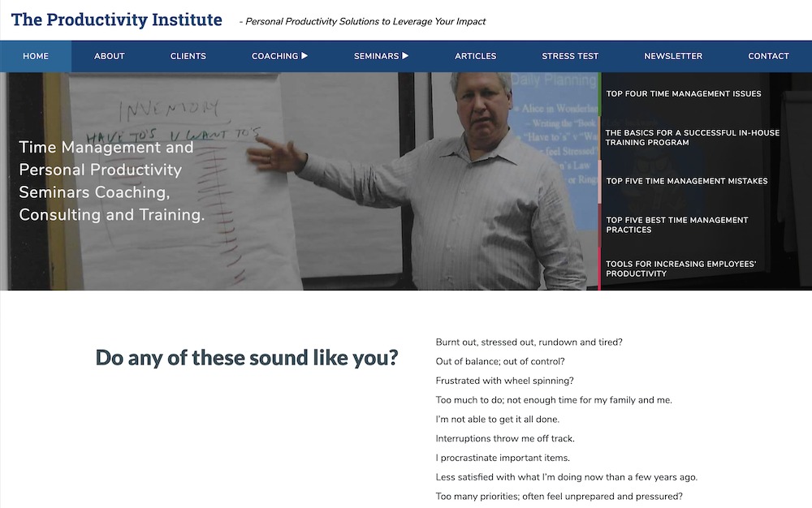This screenshot has width=812, height=508.
Task: Click The Productivity Institute site title
Action: pos(116,20)
